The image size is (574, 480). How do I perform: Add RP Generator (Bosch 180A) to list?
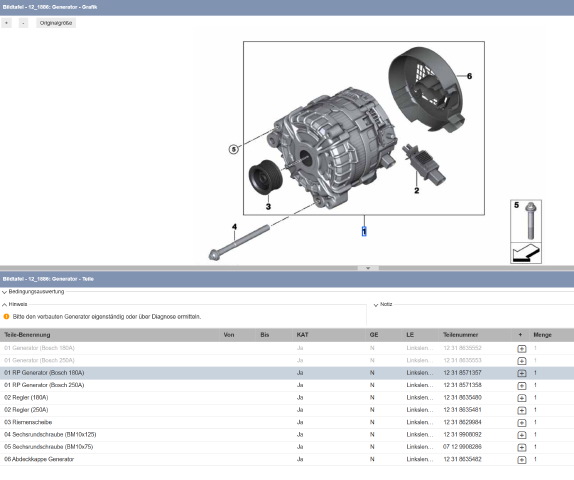point(522,373)
